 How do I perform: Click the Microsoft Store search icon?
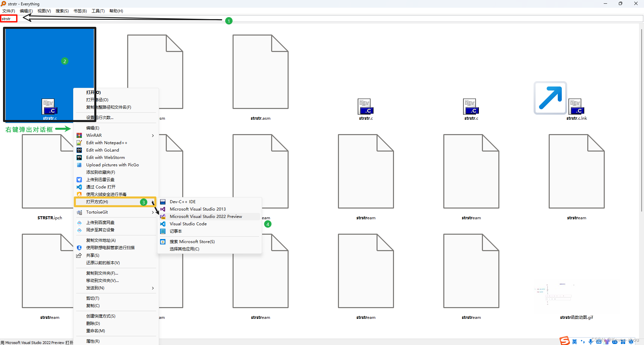click(163, 242)
